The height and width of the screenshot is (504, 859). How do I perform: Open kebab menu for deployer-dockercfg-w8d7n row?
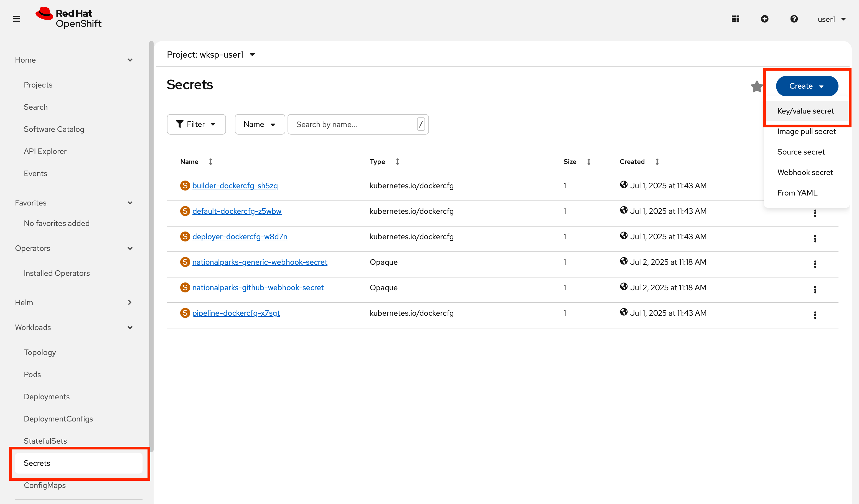tap(815, 238)
